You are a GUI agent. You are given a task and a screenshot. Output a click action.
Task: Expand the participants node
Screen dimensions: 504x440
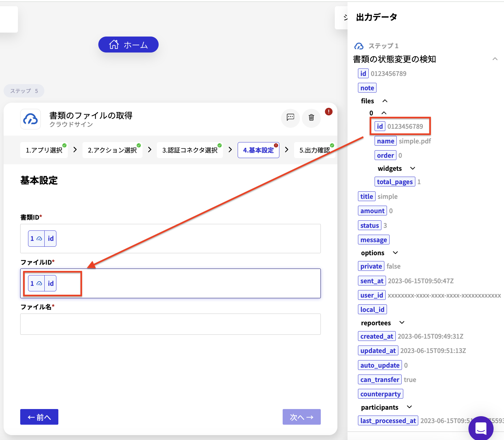tap(409, 407)
